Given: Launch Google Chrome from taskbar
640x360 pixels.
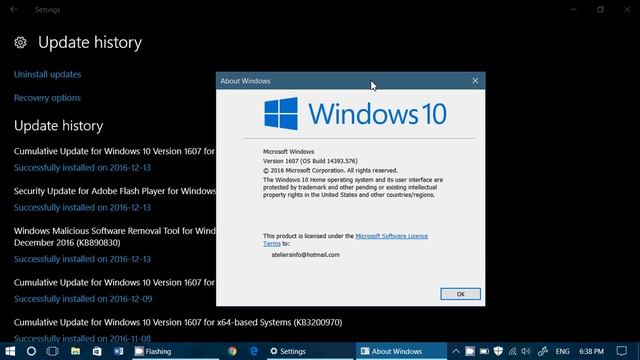Looking at the screenshot, I should coord(232,351).
